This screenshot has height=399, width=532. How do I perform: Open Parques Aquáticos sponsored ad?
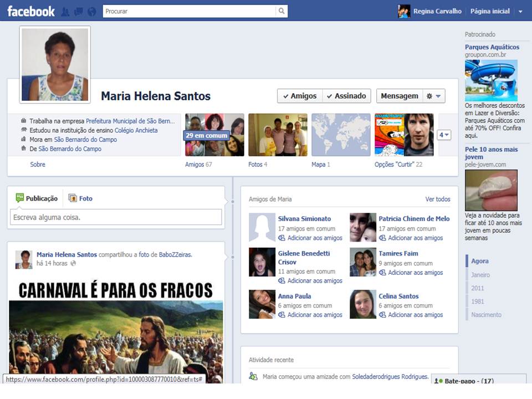coord(492,47)
